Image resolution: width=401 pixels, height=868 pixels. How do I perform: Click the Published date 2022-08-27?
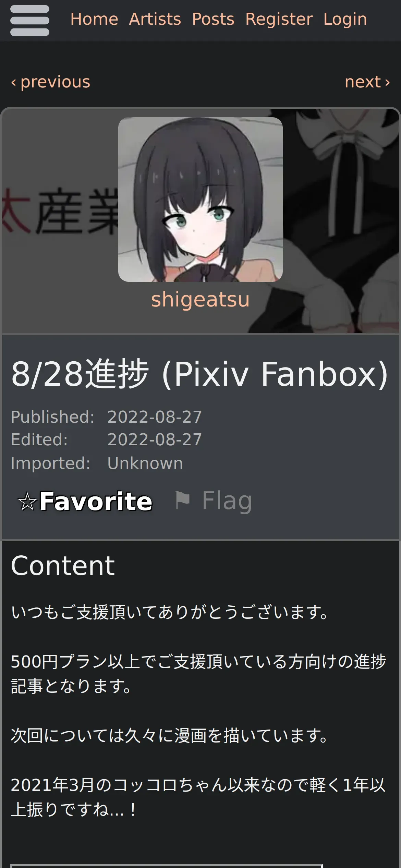click(x=155, y=417)
